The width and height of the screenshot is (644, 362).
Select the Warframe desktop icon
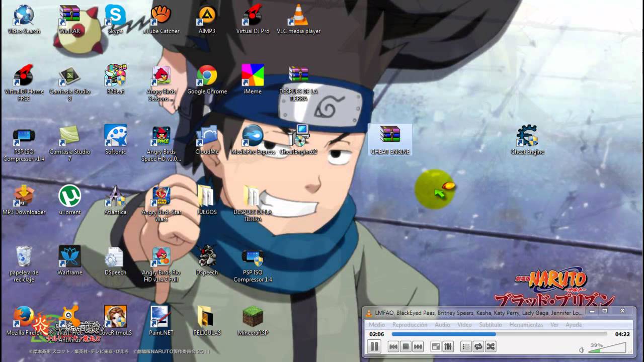point(69,260)
